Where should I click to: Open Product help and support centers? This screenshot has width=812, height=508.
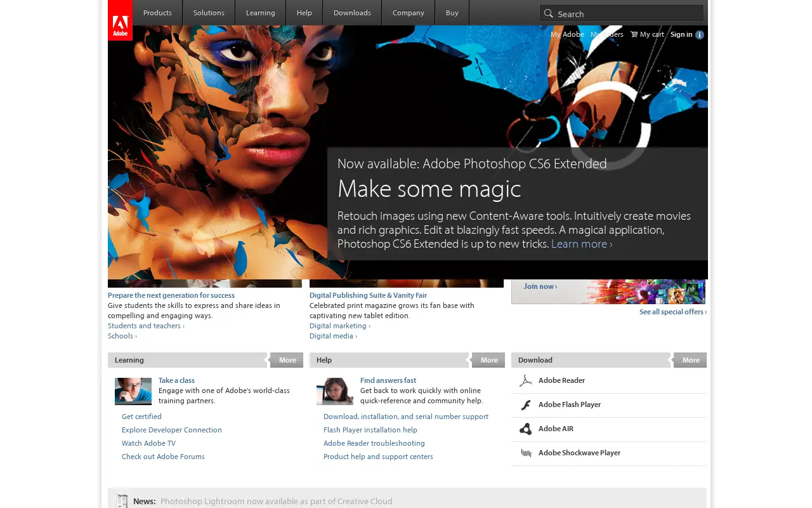[378, 457]
